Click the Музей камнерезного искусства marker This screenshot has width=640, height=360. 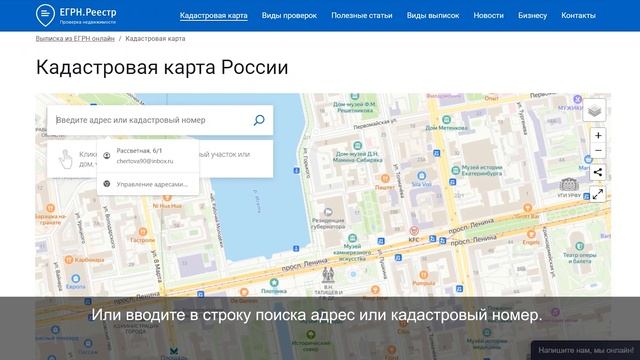click(x=352, y=238)
